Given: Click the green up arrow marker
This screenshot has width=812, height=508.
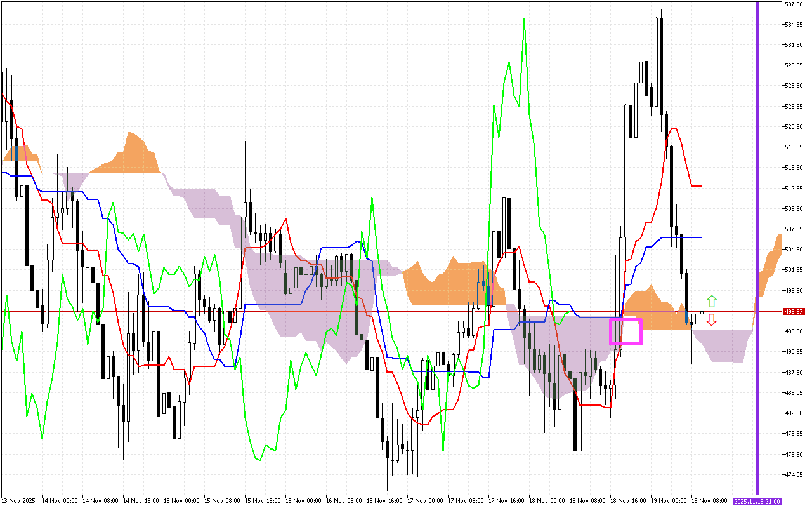Looking at the screenshot, I should (x=712, y=301).
